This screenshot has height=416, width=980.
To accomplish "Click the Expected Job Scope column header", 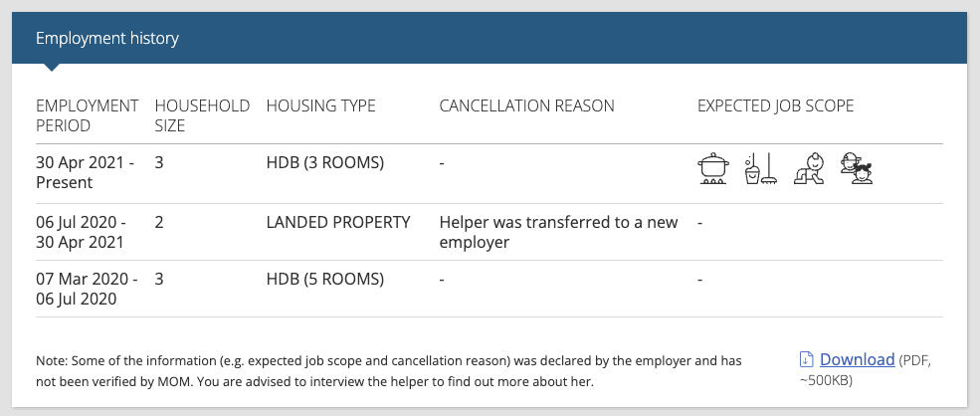I will [x=776, y=105].
